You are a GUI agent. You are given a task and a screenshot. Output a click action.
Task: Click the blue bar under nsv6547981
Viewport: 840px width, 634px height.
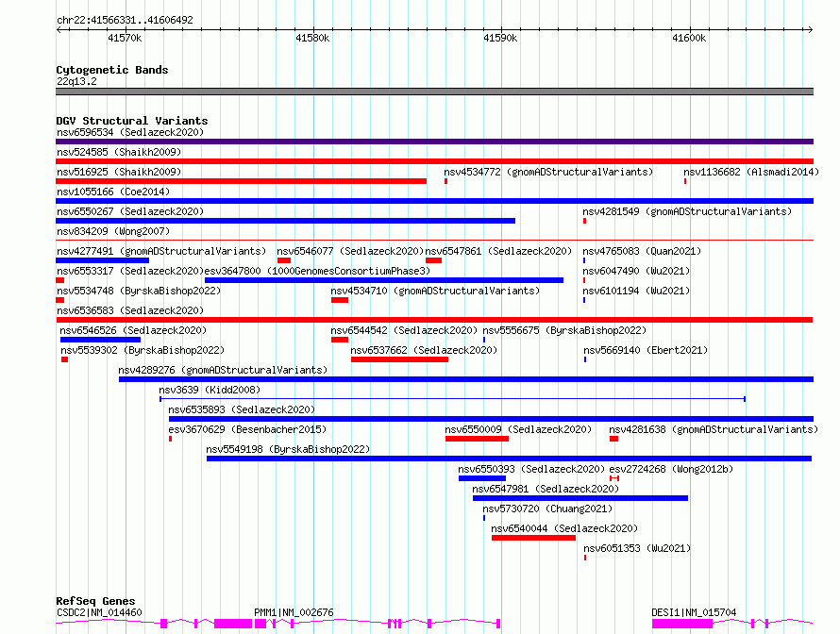(580, 498)
